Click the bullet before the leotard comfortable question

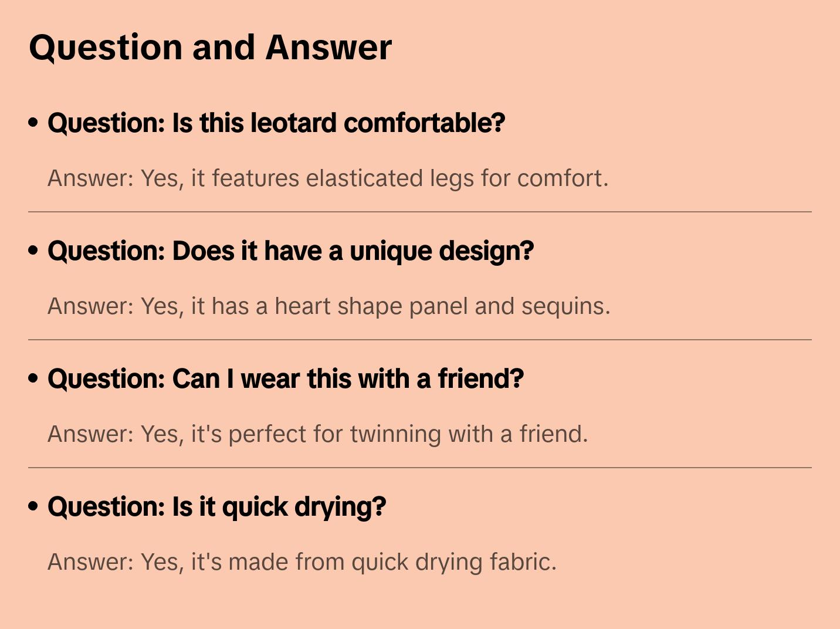33,123
